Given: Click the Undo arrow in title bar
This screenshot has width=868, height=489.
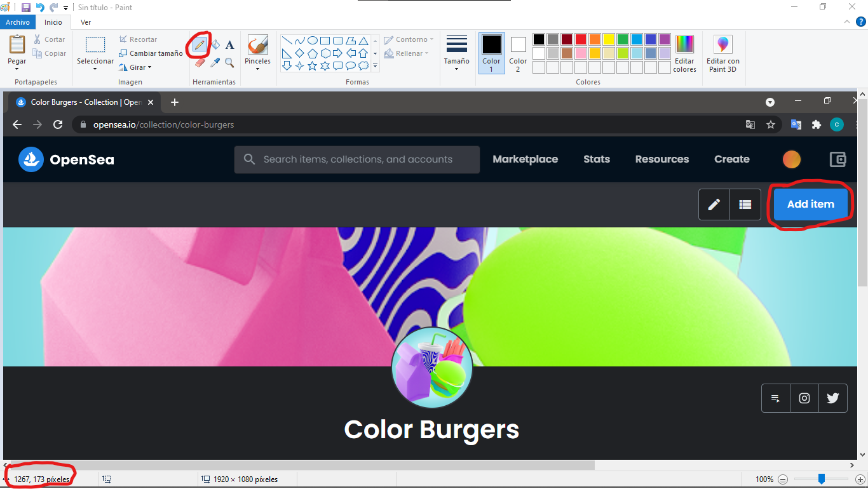Looking at the screenshot, I should (x=40, y=8).
